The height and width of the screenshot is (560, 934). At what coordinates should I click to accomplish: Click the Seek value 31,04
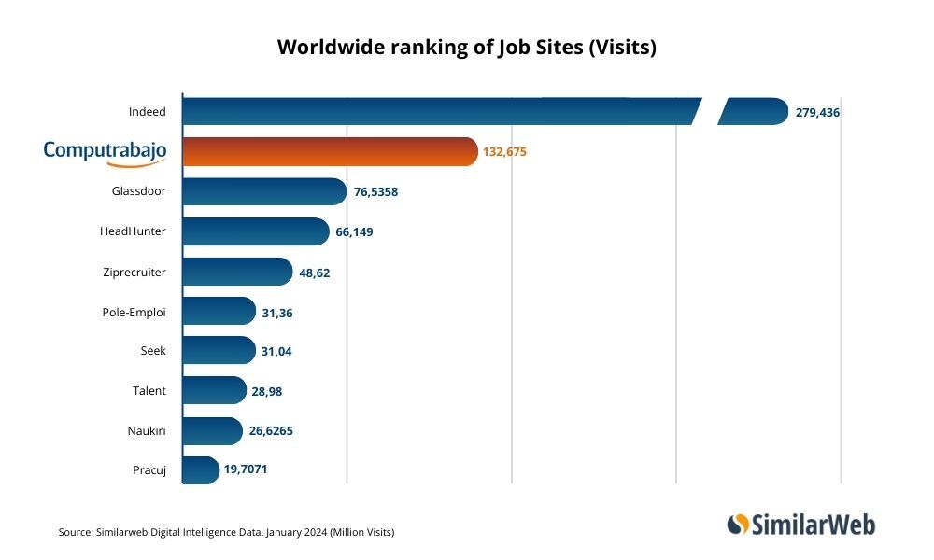pyautogui.click(x=276, y=352)
